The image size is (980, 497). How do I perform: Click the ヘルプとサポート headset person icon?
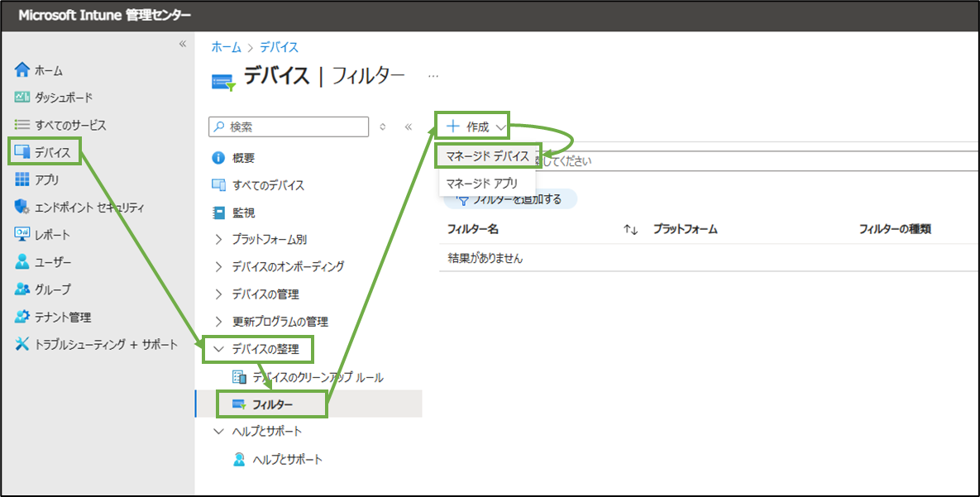(x=239, y=460)
